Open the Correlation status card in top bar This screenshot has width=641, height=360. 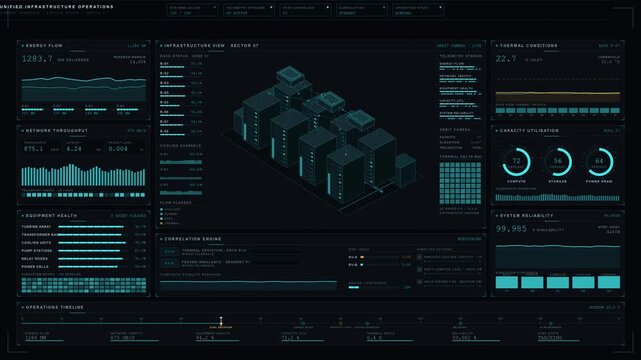point(362,10)
